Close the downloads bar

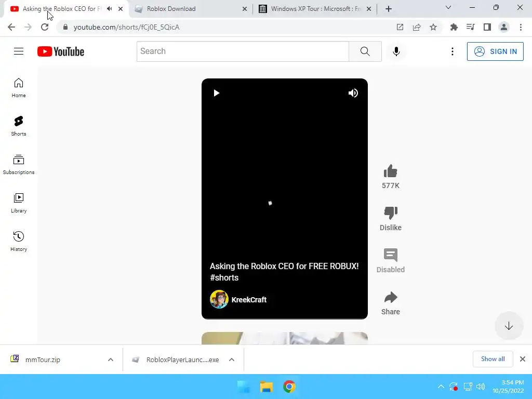coord(523,359)
